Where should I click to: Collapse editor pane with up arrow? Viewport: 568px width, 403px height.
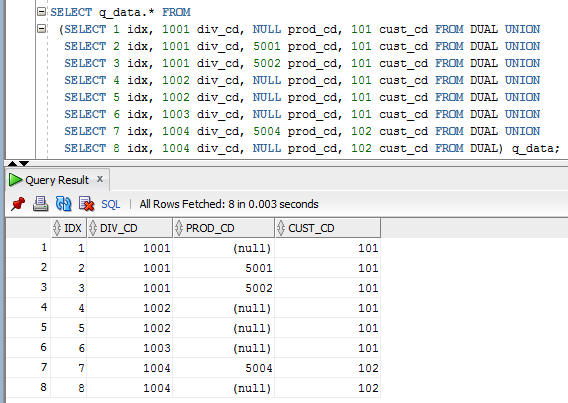12,163
